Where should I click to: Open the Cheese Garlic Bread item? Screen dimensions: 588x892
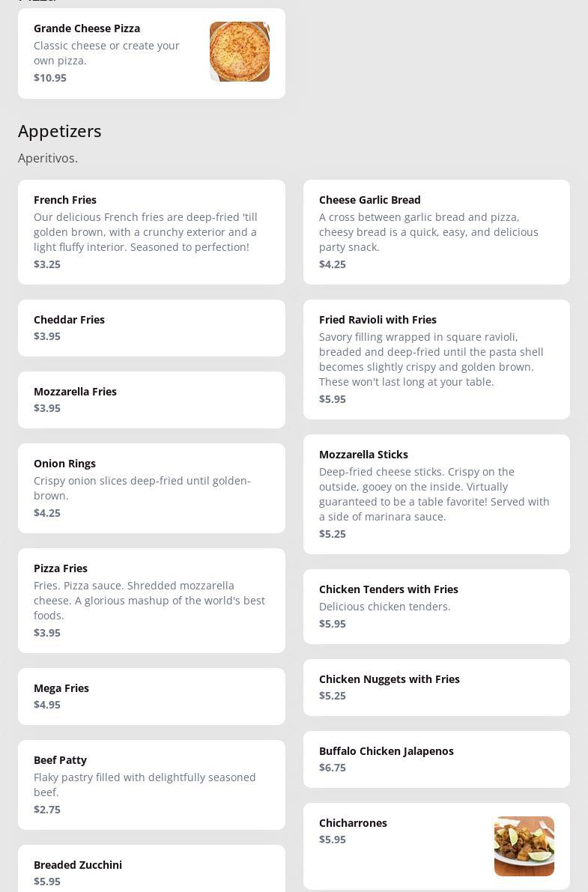click(x=436, y=231)
